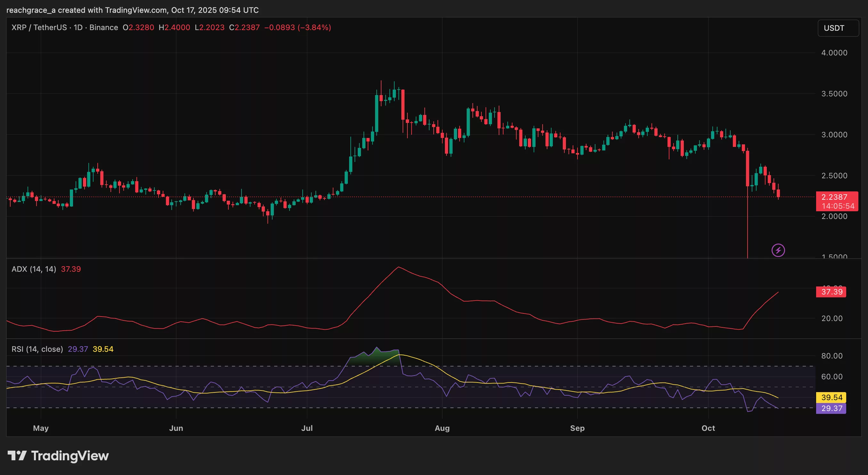Click the TradingView logo in bottom-left corner

57,456
